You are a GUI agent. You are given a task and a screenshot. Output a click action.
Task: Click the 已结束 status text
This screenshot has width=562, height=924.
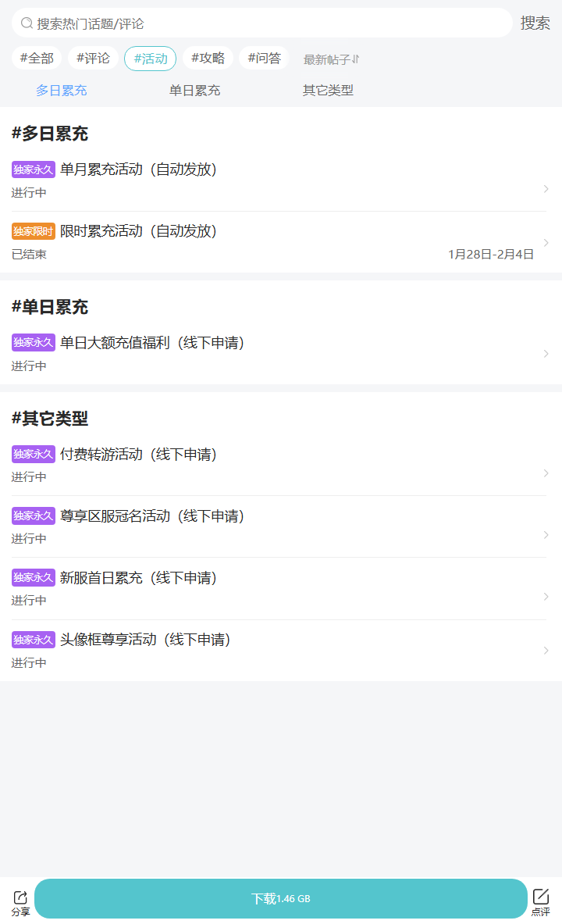point(29,255)
